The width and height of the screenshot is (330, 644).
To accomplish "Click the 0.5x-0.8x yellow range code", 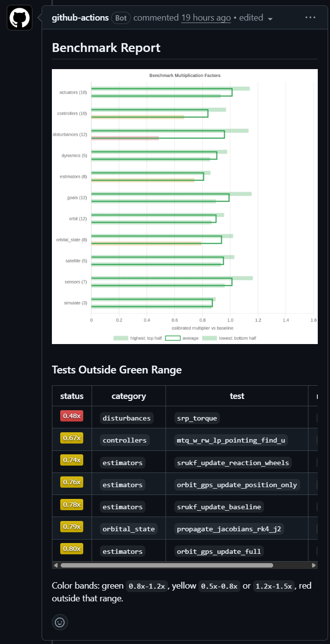I will coord(219,586).
